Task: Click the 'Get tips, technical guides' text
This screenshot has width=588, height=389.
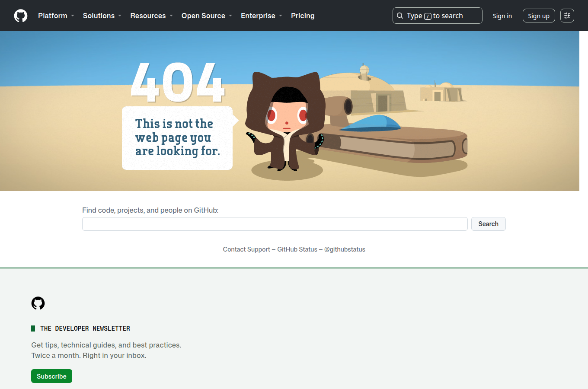Action: point(106,350)
